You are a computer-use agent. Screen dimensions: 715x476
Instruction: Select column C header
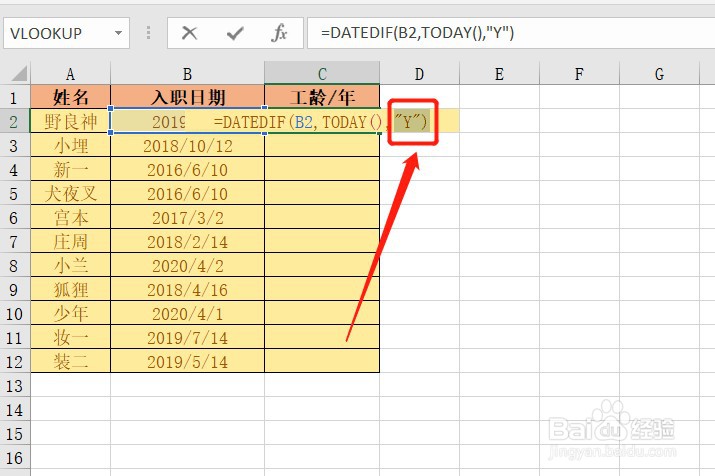click(322, 73)
